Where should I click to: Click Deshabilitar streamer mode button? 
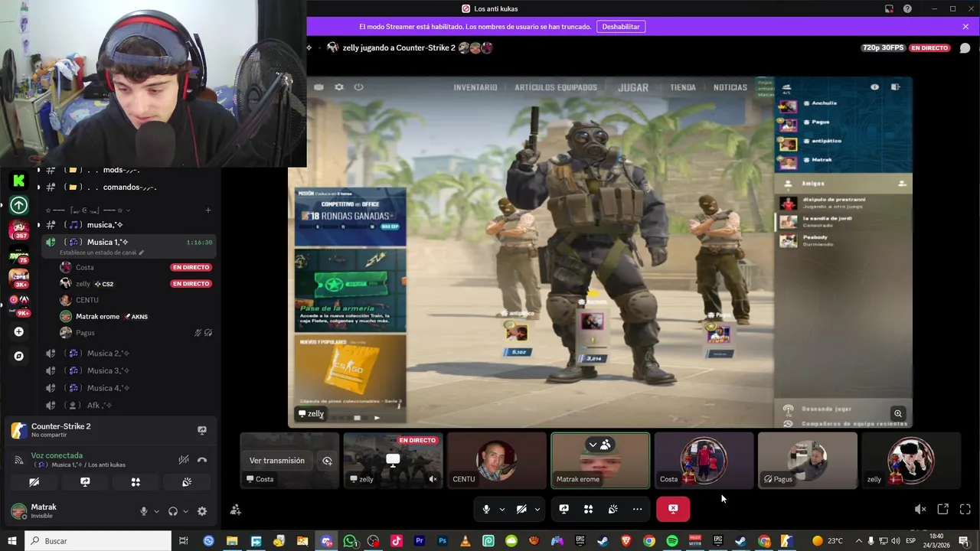[621, 26]
